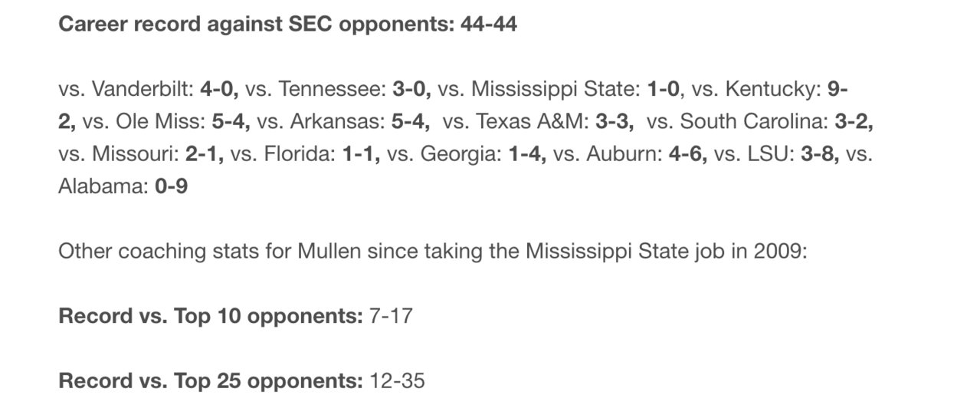Select the Ole Miss 5-4 record
Image resolution: width=980 pixels, height=415 pixels.
pos(166,121)
